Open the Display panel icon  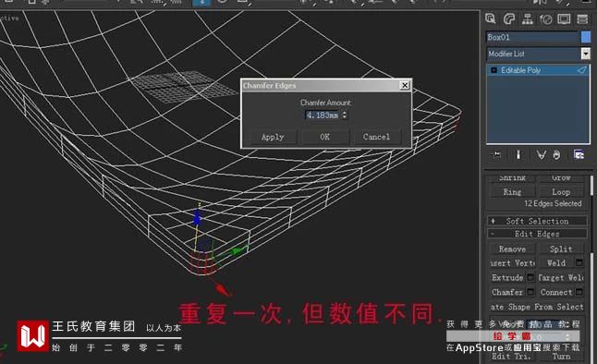coord(564,18)
